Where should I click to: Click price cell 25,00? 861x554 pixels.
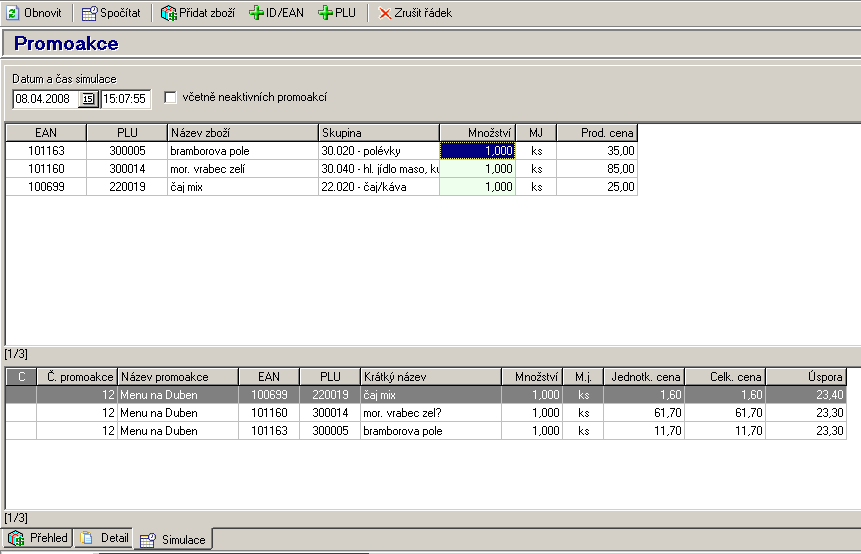coord(597,187)
